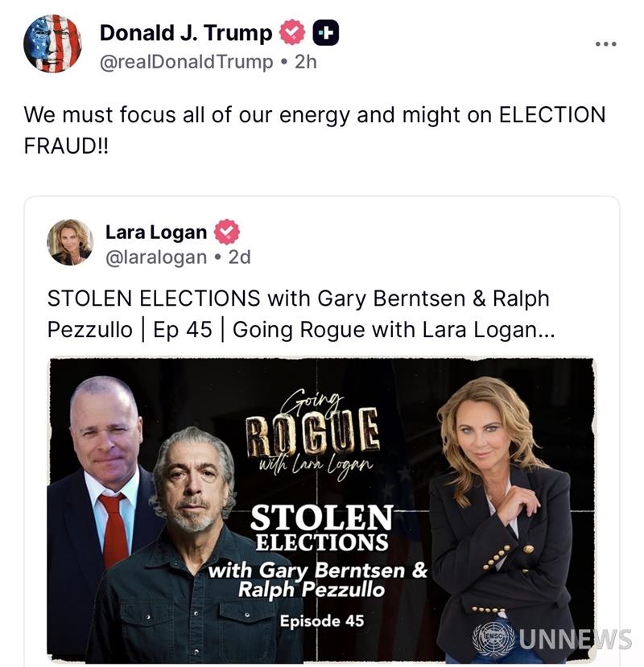Click the Lara Logan display name
The height and width of the screenshot is (667, 644).
(156, 233)
